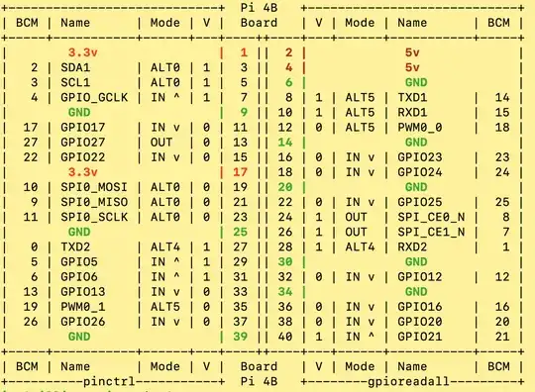Click the green board pin 20
Image resolution: width=535 pixels, height=392 pixels.
pos(285,187)
